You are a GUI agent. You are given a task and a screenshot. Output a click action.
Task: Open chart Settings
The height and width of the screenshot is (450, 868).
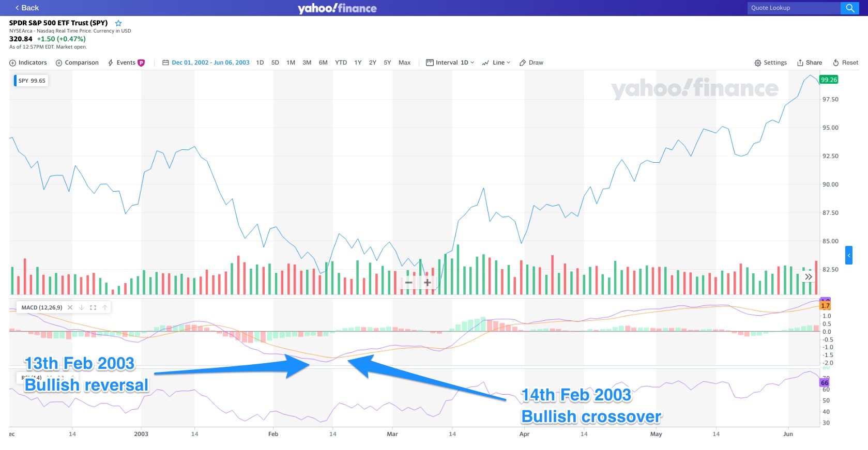770,63
